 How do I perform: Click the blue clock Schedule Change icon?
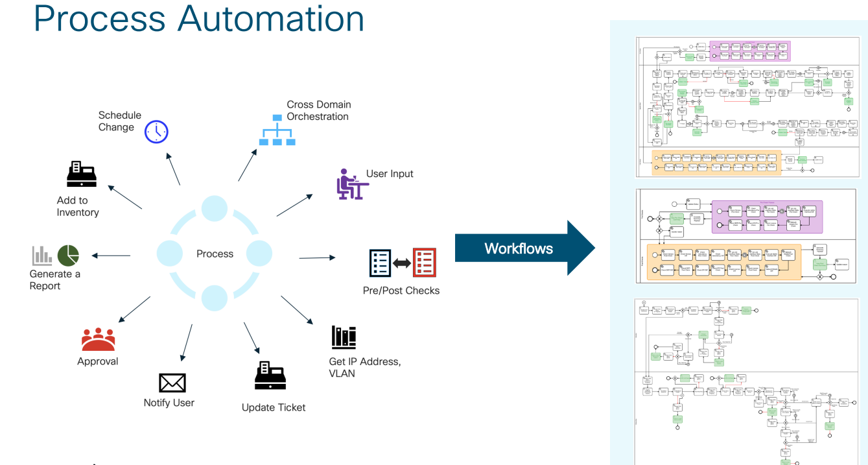[x=156, y=132]
